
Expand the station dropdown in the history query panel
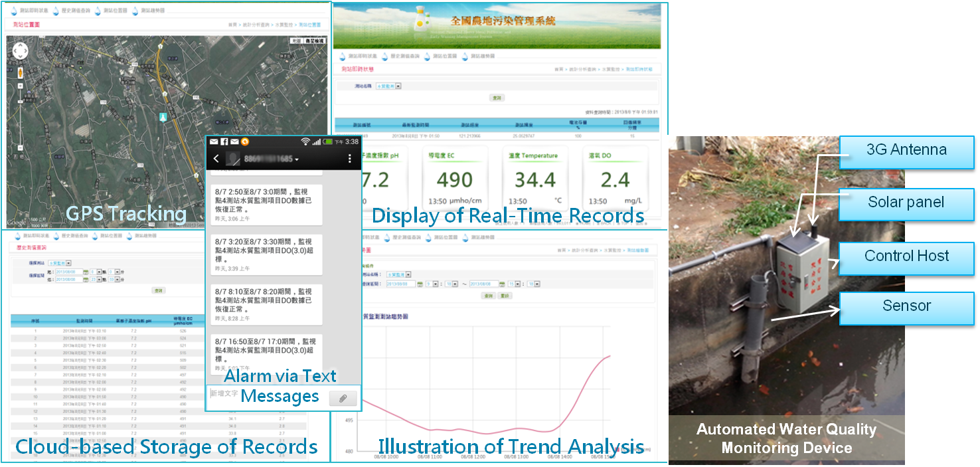[x=68, y=263]
